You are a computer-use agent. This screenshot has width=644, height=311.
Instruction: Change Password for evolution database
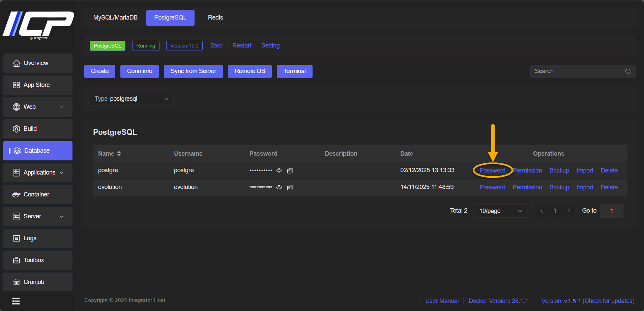(x=492, y=187)
